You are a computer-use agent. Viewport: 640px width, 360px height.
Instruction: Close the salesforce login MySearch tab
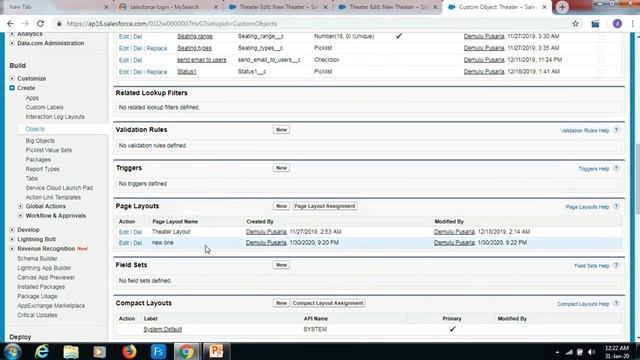pos(216,7)
